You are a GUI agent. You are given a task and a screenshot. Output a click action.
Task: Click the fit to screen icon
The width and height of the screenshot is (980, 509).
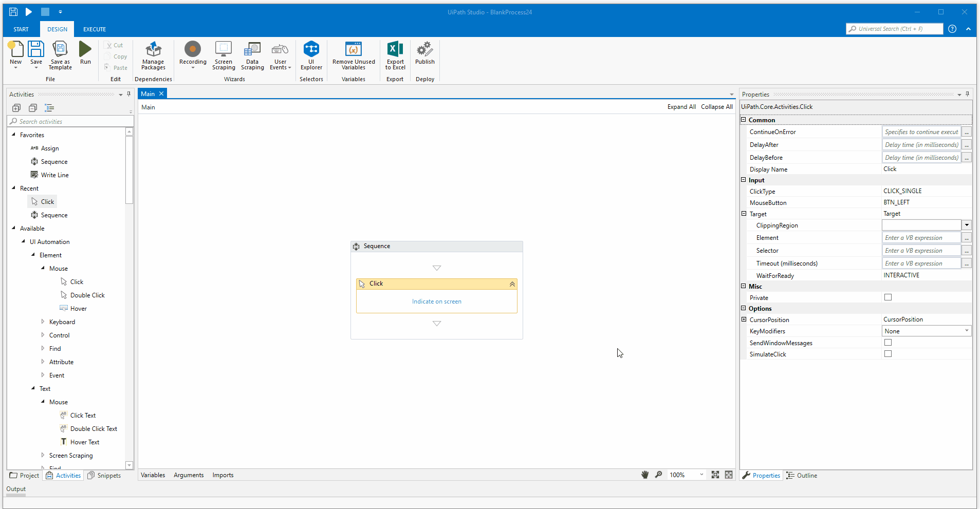(715, 475)
